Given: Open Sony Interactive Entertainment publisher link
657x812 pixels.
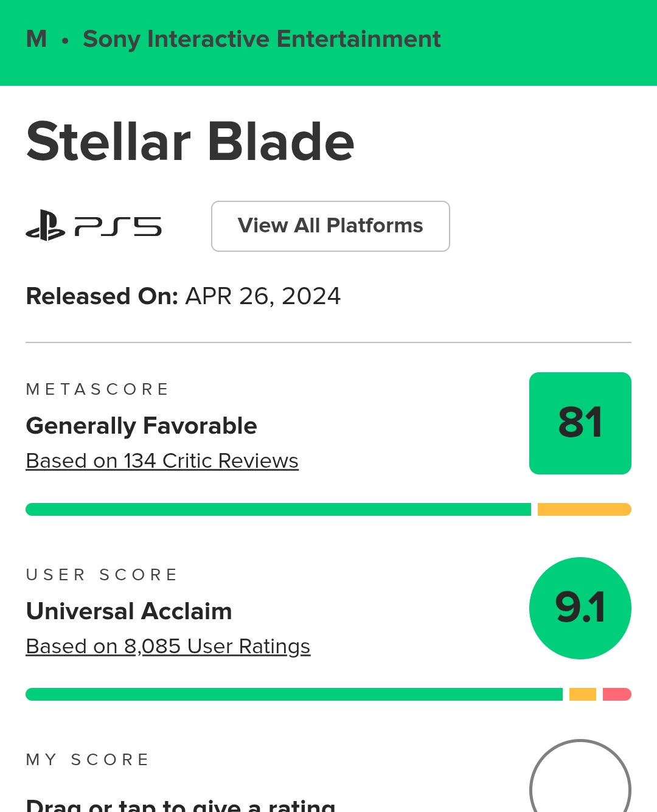Looking at the screenshot, I should [x=262, y=39].
